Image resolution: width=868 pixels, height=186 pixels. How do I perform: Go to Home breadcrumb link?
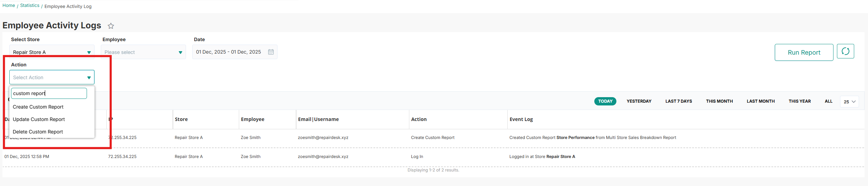click(9, 6)
